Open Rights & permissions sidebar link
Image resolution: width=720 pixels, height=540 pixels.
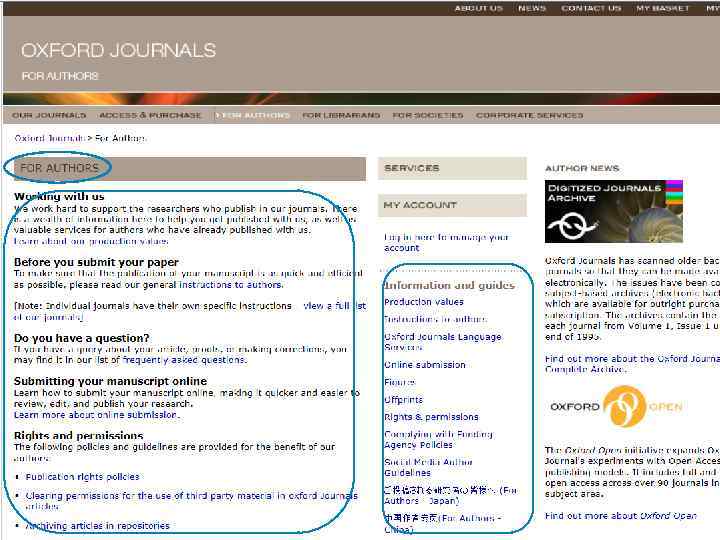pos(431,417)
